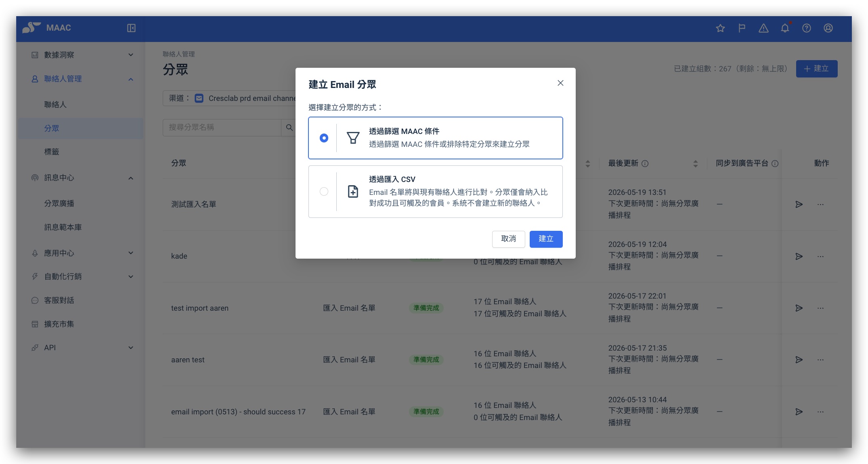Viewport: 868px width, 464px height.
Task: Select 透過匯入 CSV radio button
Action: coord(324,192)
